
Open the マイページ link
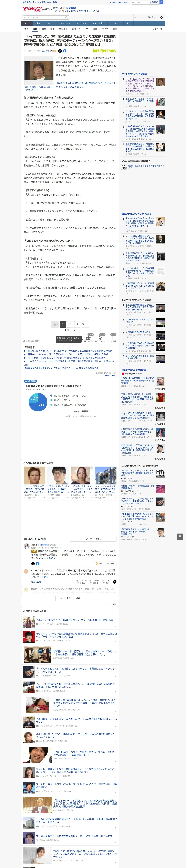point(139,18)
